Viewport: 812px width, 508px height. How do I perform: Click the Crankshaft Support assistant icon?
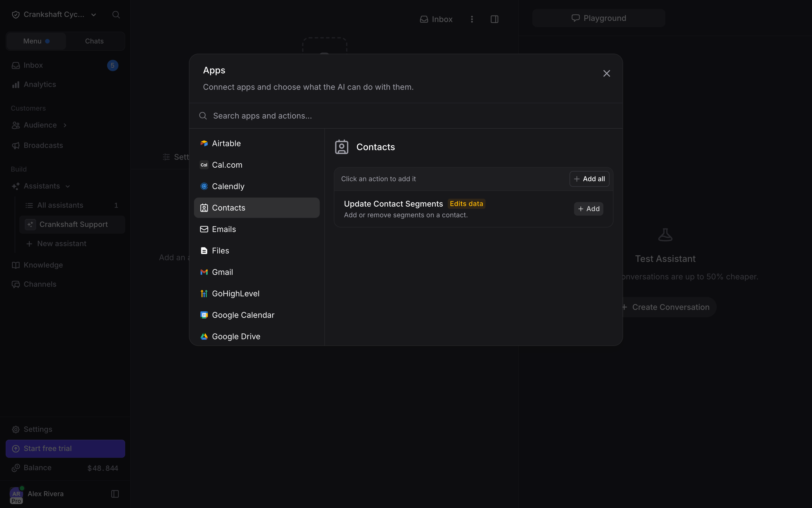click(30, 224)
